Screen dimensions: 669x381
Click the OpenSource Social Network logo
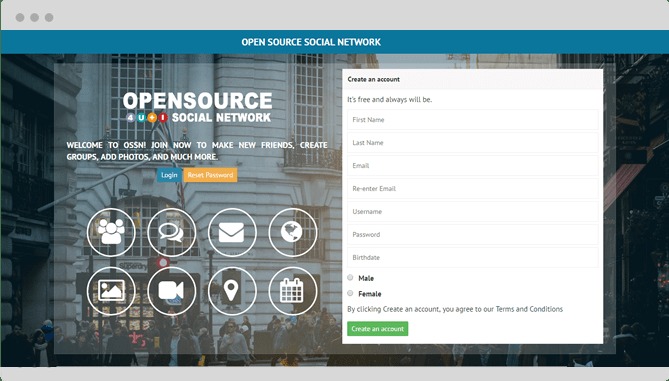[x=198, y=107]
